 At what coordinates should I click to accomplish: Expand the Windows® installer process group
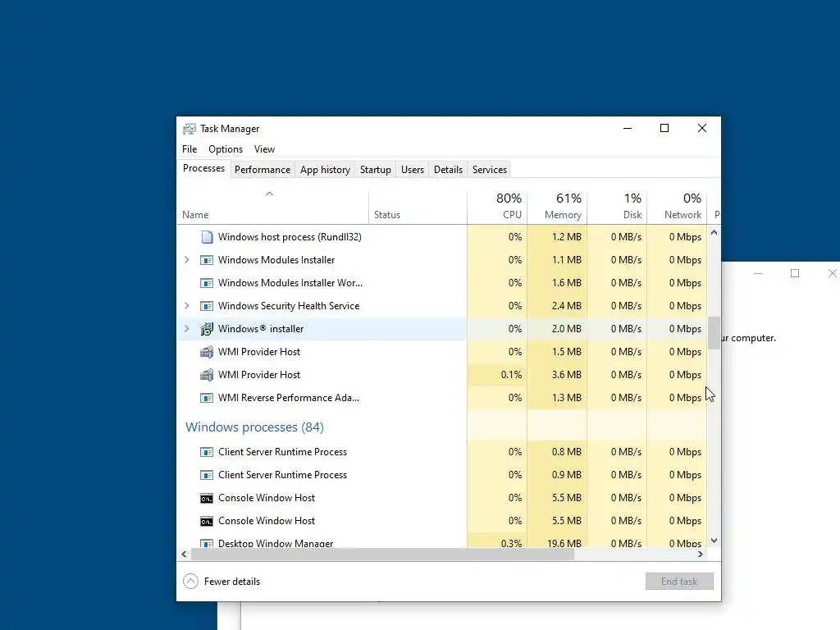point(186,329)
